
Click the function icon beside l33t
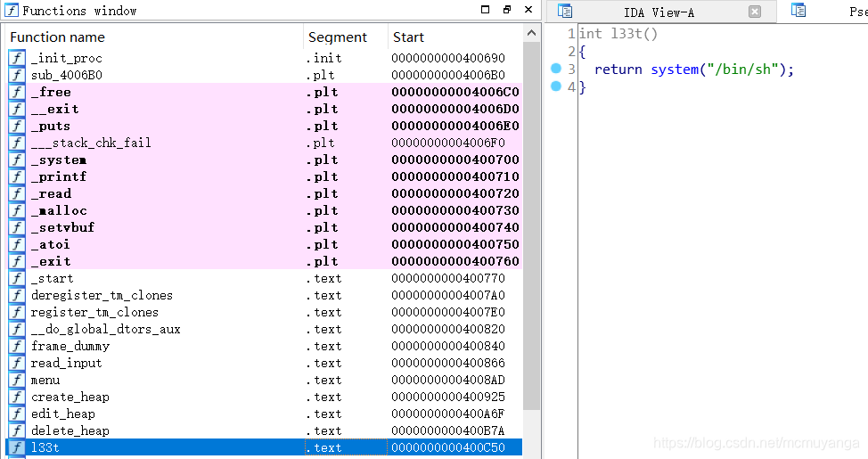coord(17,447)
